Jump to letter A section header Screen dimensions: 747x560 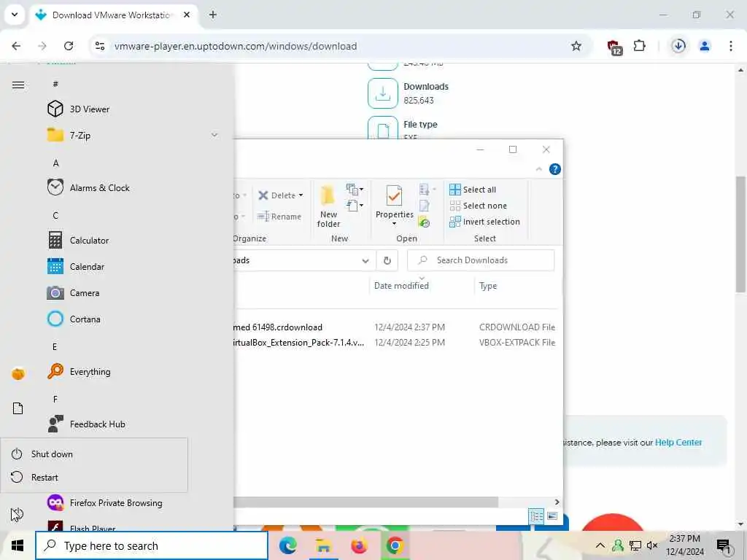click(x=55, y=163)
